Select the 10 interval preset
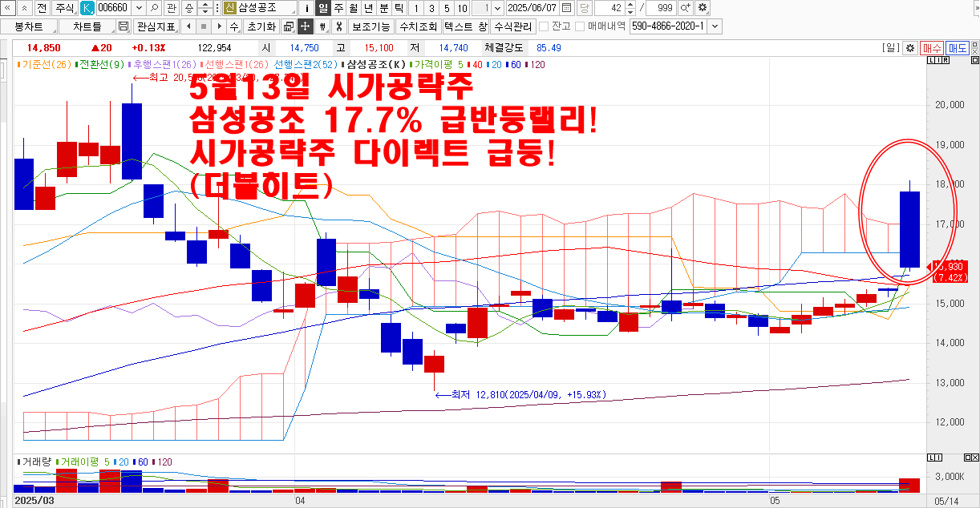980x508 pixels. (x=462, y=8)
